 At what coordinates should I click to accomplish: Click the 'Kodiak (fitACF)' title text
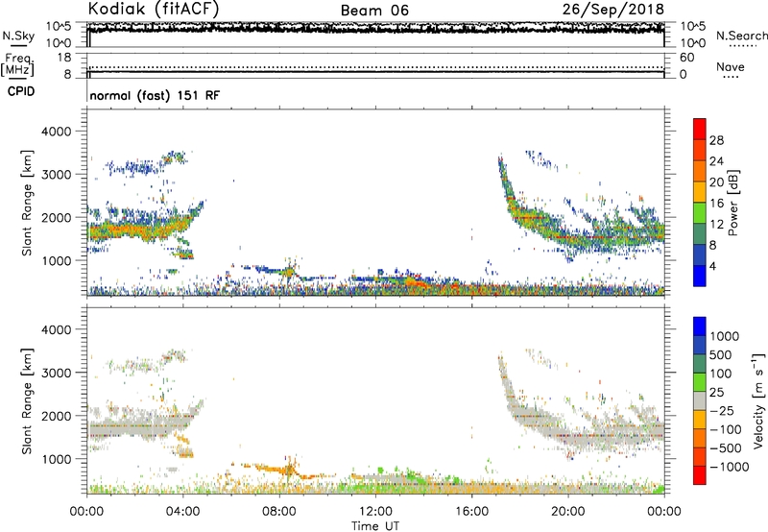[x=154, y=9]
